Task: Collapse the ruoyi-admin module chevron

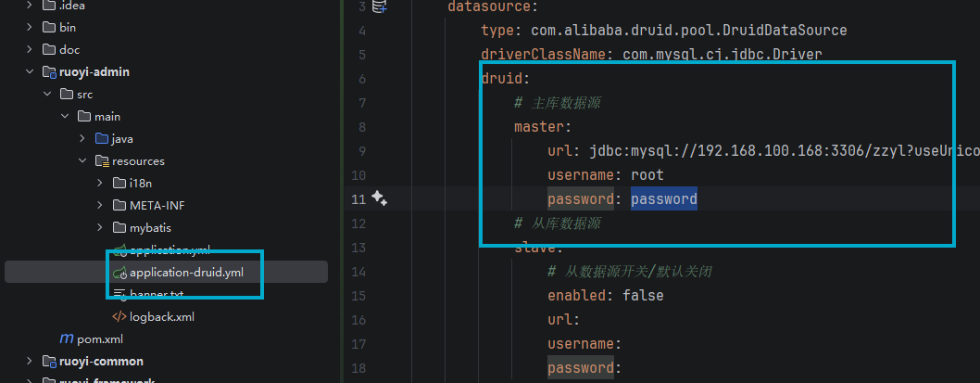Action: [x=30, y=72]
